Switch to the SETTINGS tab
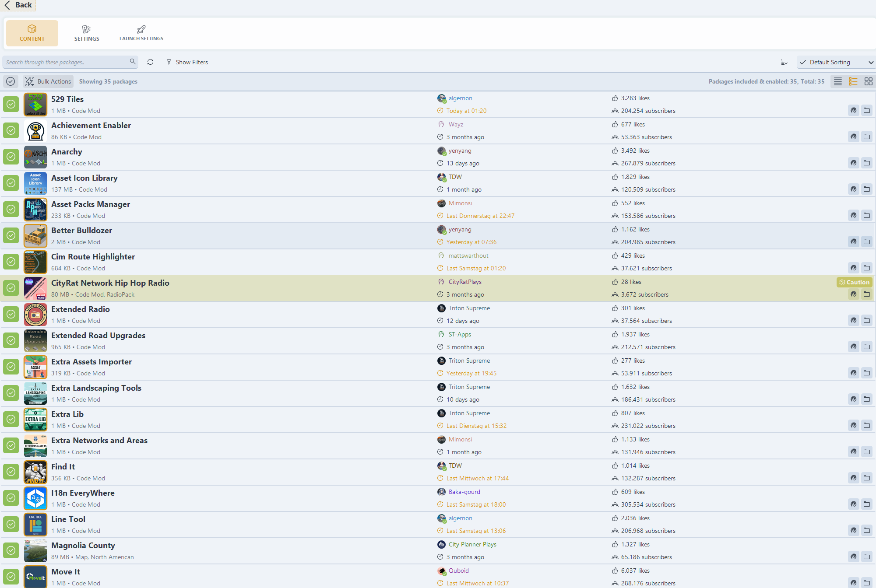876x588 pixels. 87,33
